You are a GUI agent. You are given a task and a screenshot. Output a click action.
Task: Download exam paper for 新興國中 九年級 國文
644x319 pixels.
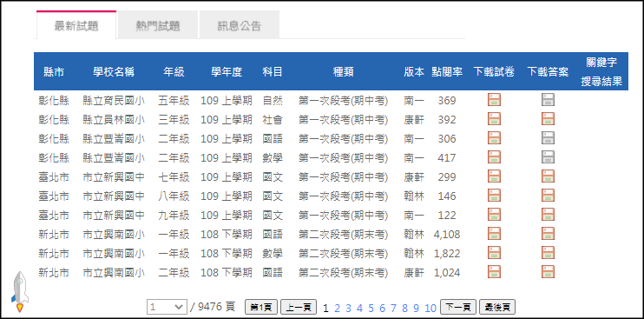494,215
